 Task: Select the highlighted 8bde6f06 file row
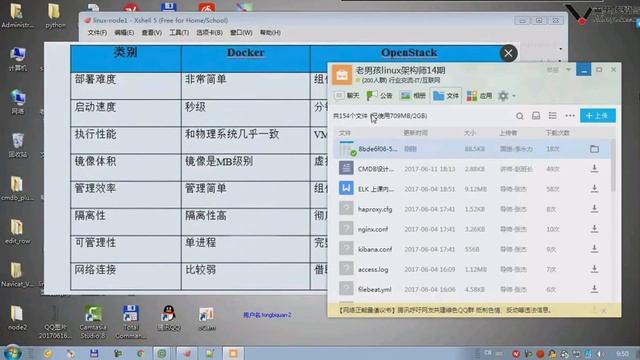click(x=472, y=149)
